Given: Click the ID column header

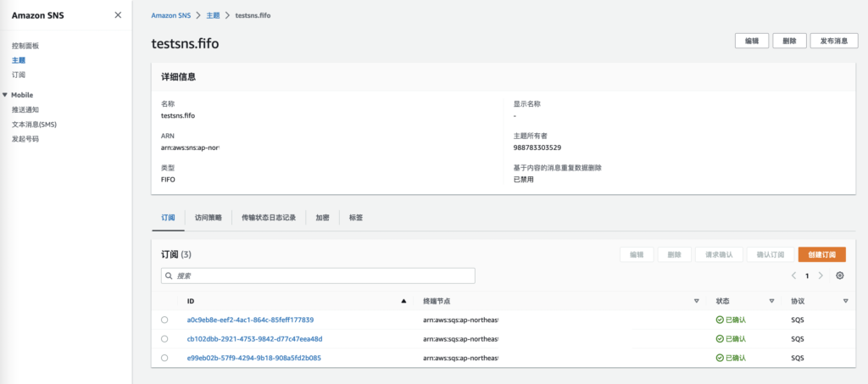Looking at the screenshot, I should [191, 301].
